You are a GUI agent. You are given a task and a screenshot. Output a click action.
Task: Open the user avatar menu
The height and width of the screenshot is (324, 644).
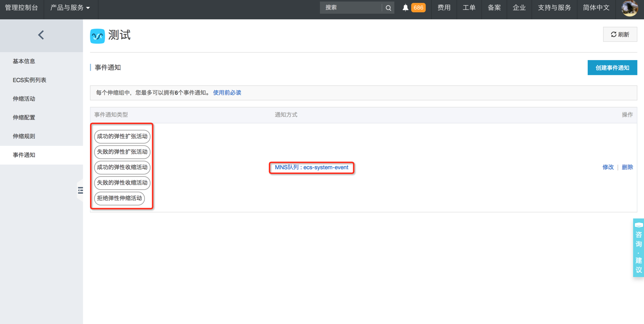point(629,8)
